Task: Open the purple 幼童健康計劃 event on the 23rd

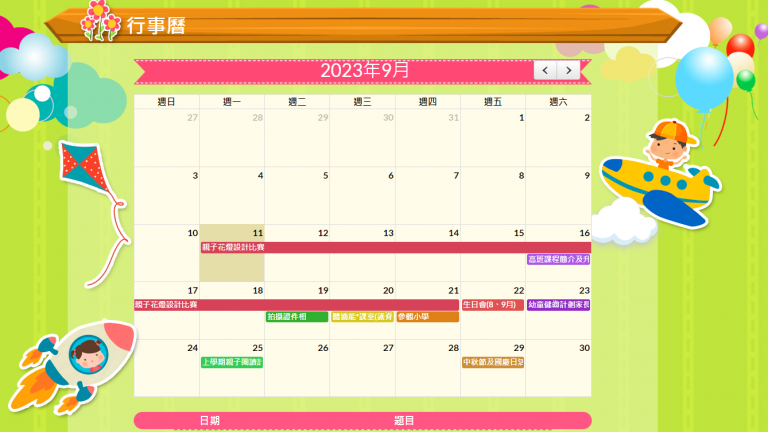Action: [558, 305]
